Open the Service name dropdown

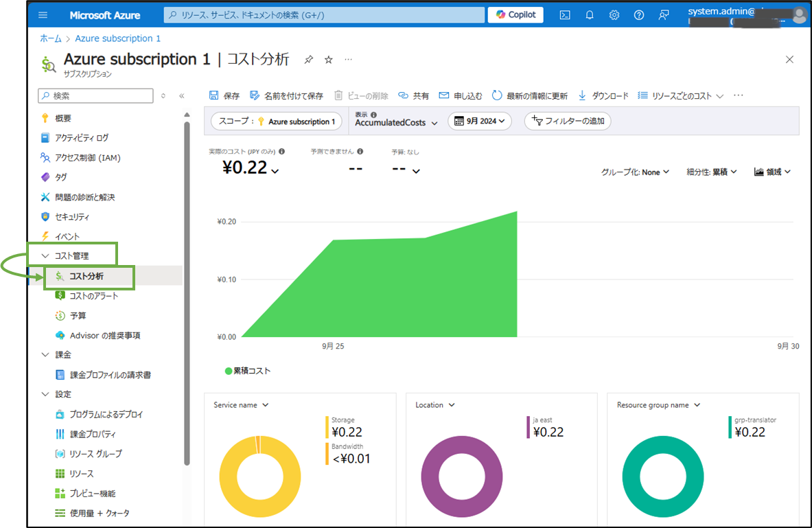point(241,405)
